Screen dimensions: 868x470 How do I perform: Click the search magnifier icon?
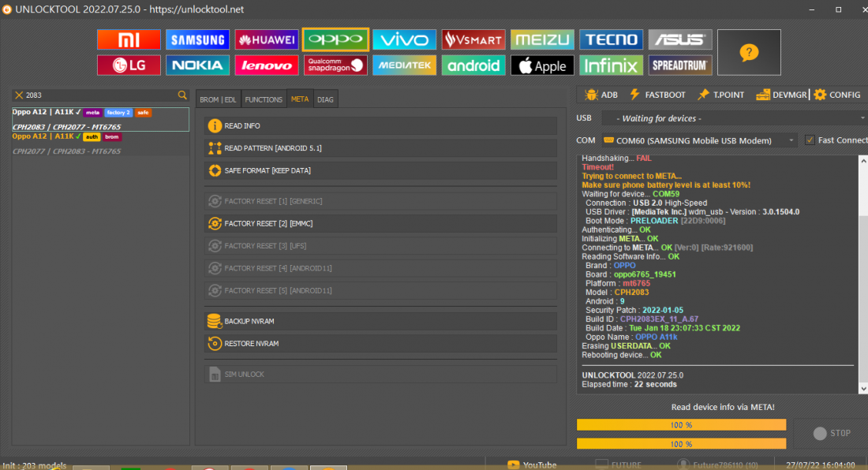click(x=182, y=95)
